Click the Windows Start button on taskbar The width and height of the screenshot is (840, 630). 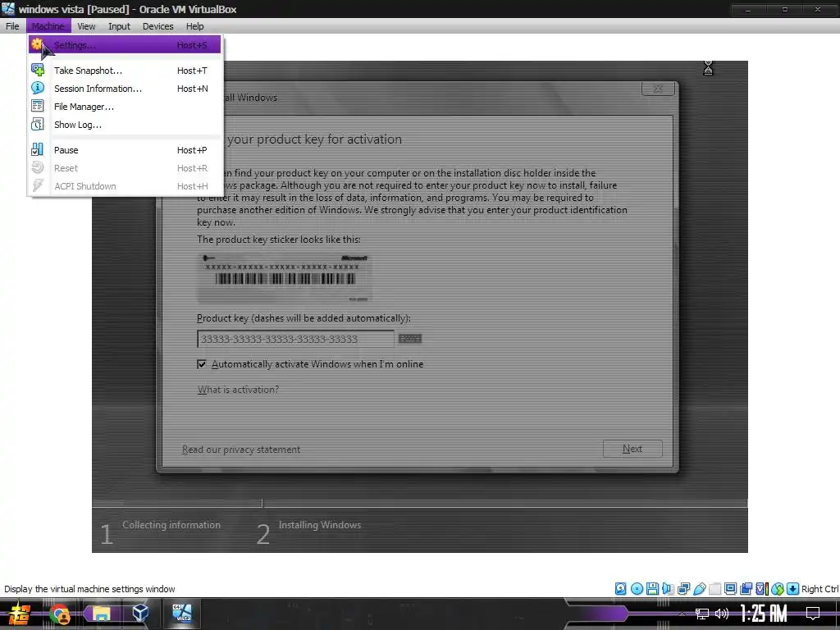click(20, 614)
